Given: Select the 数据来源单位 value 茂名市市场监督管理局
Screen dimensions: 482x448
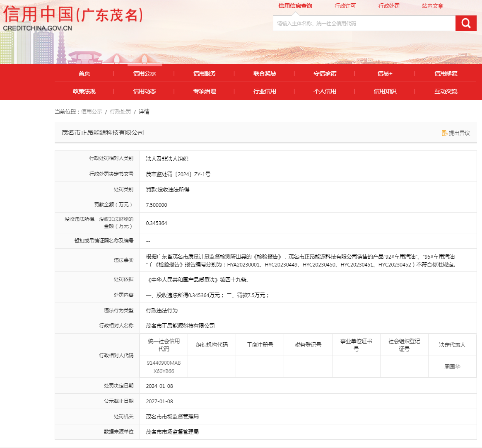Looking at the screenshot, I should pos(172,432).
